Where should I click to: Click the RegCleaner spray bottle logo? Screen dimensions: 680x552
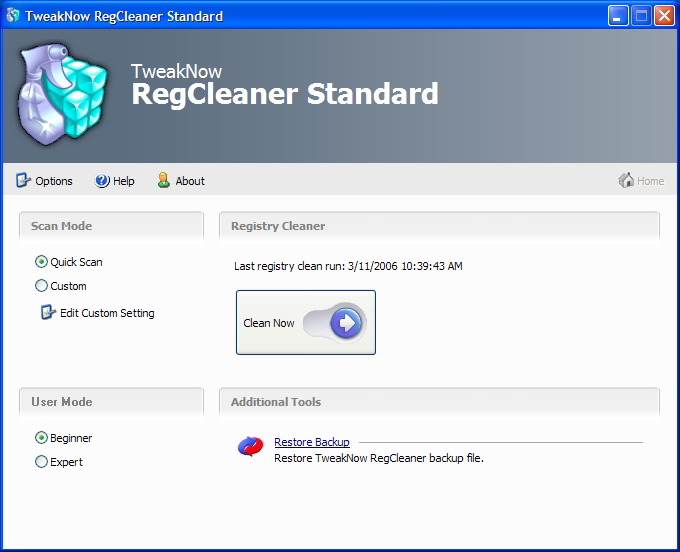62,94
